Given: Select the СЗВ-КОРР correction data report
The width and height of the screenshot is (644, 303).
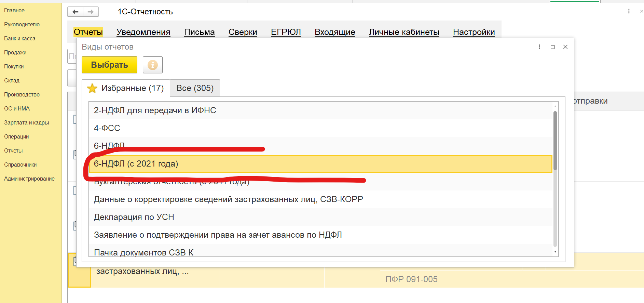Looking at the screenshot, I should (320, 199).
